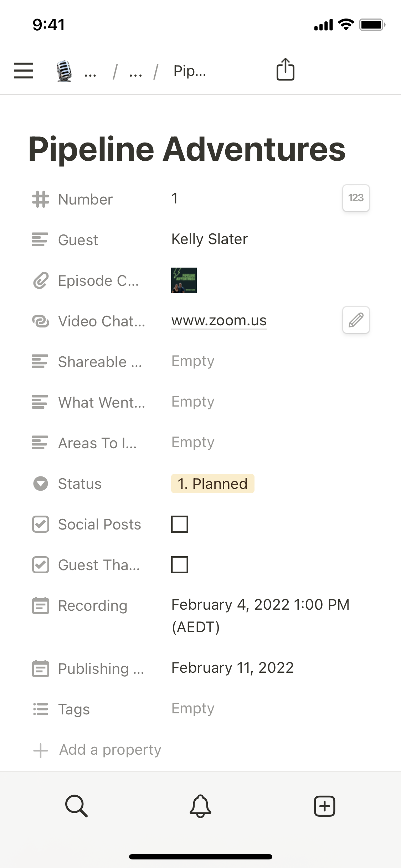Open the www.zoom.us link

click(219, 321)
